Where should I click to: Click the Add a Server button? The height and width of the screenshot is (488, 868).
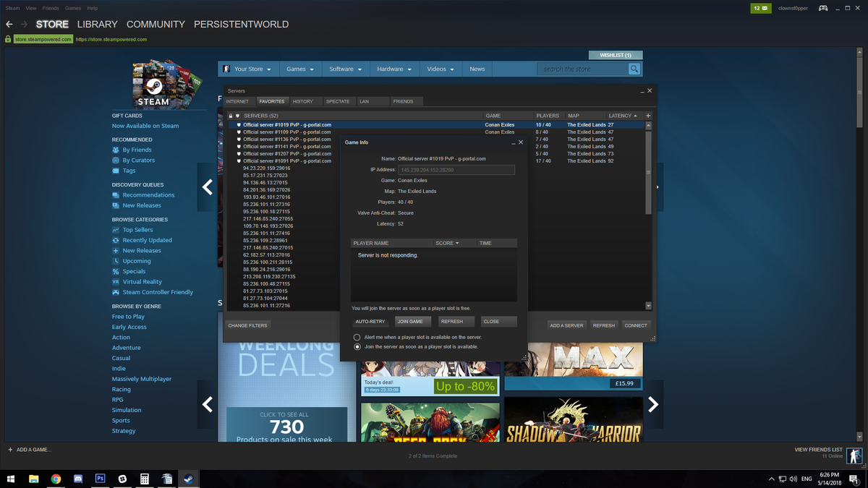point(566,325)
